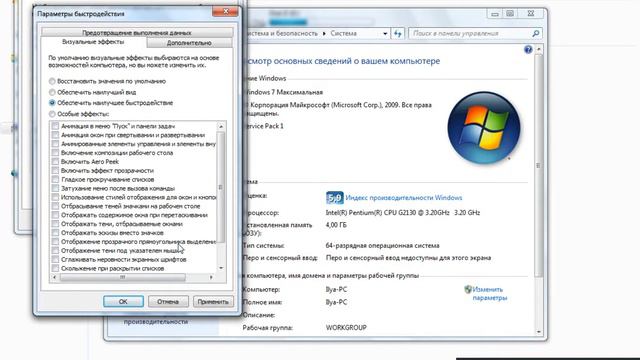
Task: Check Анимированные элементы управления checkbox
Action: click(55, 144)
